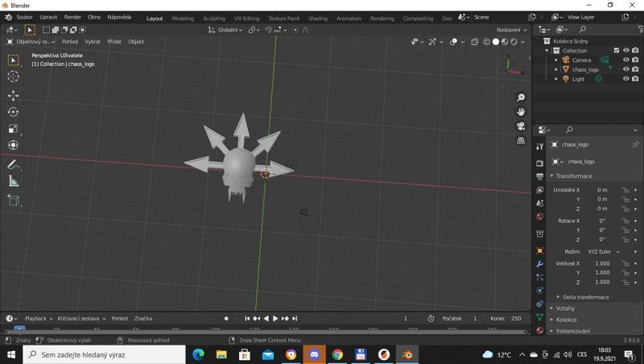Screen dimensions: 644x364
Task: Toggle Collection exclude checkbox in outliner
Action: (617, 51)
